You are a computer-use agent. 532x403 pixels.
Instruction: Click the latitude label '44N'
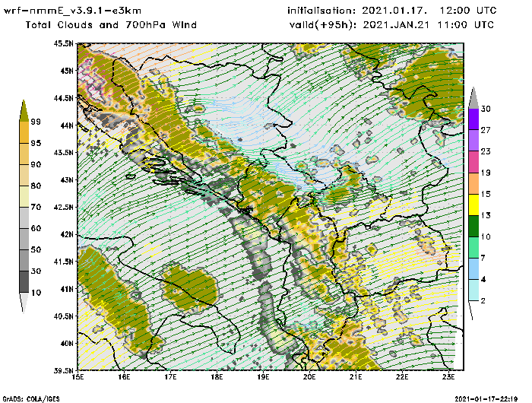67,125
